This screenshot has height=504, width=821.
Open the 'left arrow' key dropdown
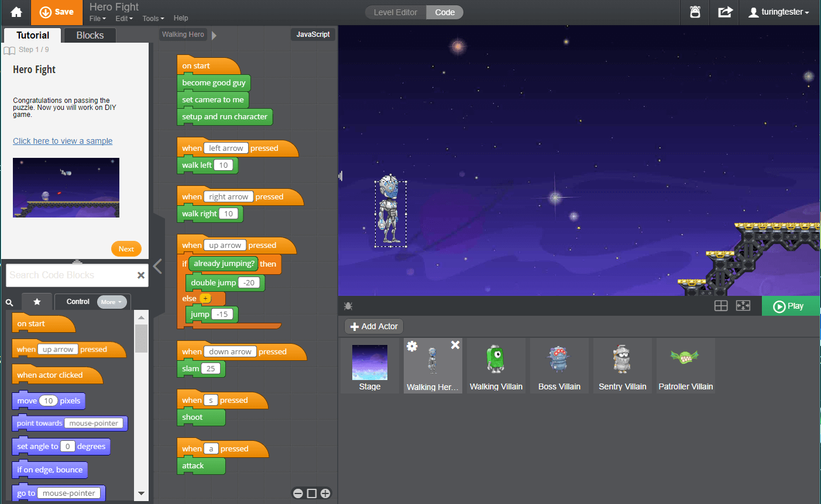[226, 149]
